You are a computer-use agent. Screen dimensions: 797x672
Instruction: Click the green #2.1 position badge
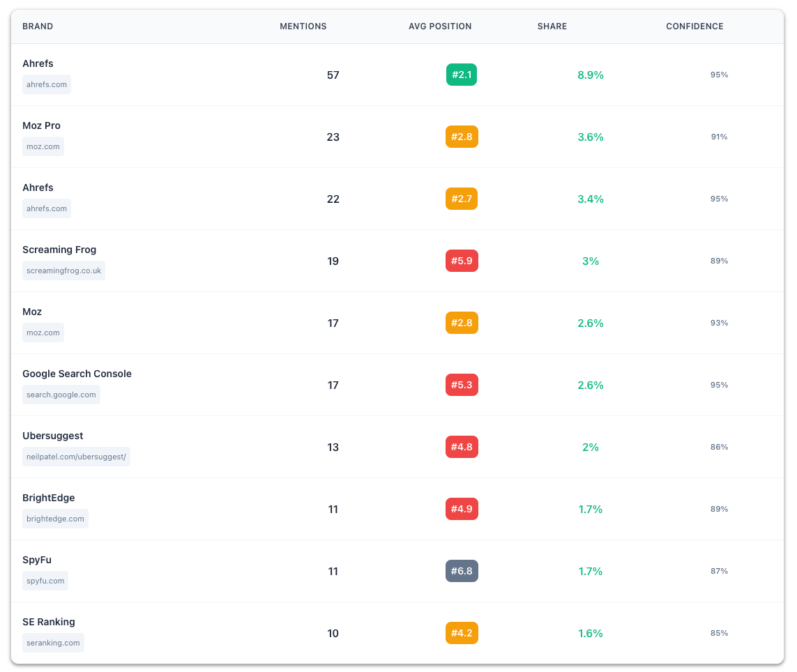click(462, 75)
